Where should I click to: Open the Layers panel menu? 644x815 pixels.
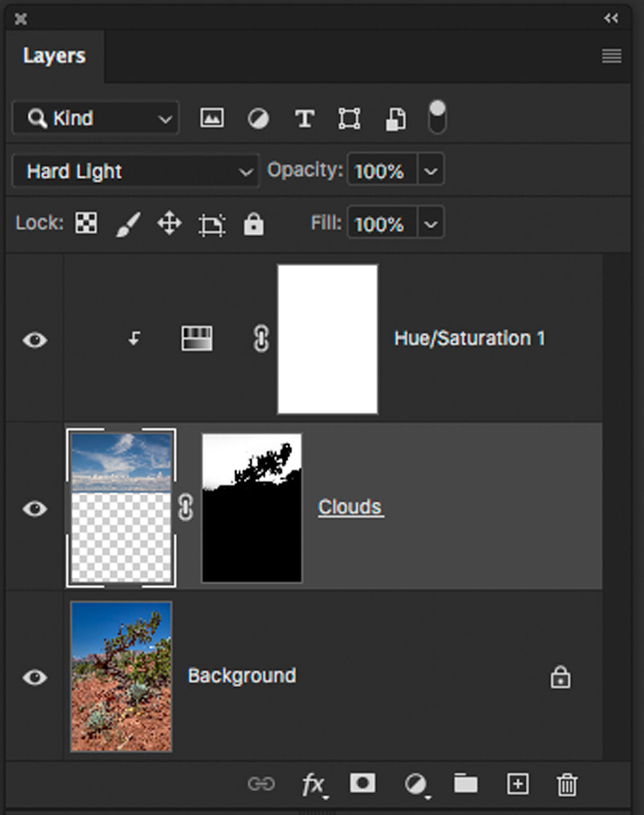[x=611, y=56]
